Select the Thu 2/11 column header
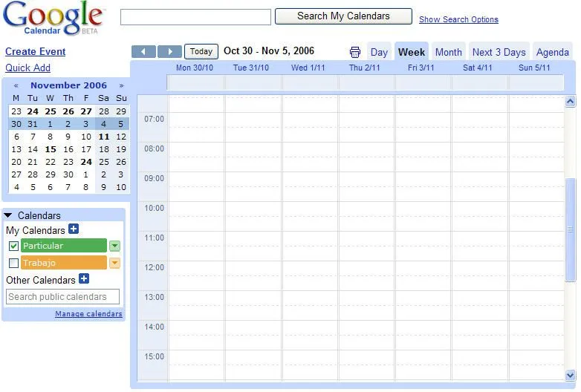The height and width of the screenshot is (392, 581). [365, 68]
